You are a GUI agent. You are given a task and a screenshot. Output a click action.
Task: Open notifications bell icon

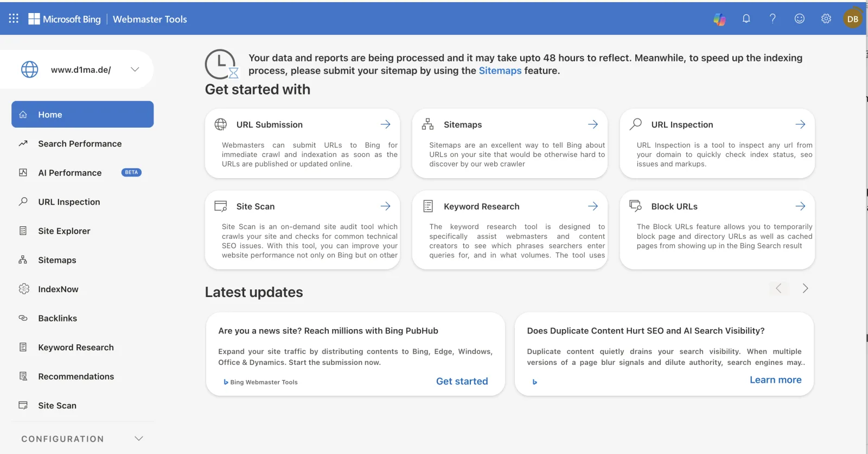pyautogui.click(x=746, y=18)
